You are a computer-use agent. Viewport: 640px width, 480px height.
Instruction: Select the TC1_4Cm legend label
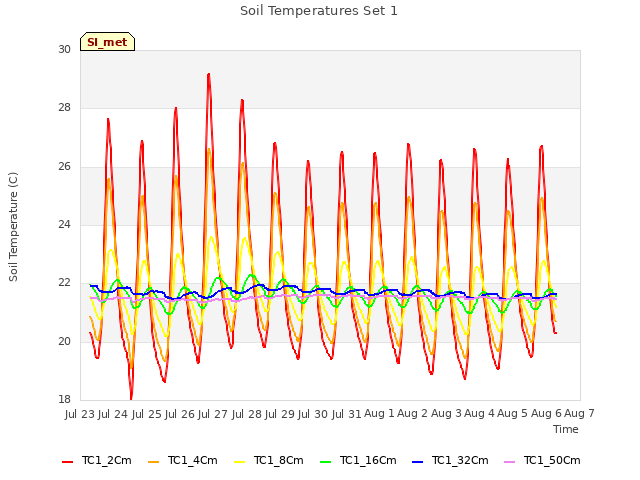pyautogui.click(x=193, y=460)
